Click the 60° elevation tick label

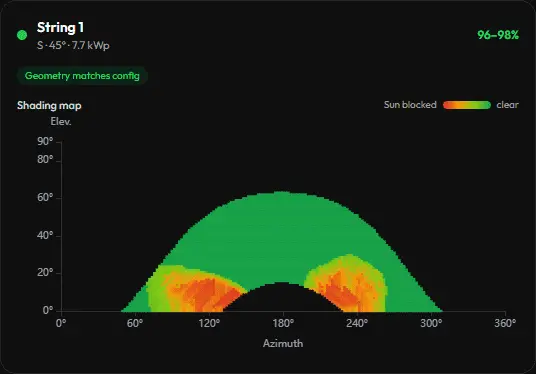point(45,197)
